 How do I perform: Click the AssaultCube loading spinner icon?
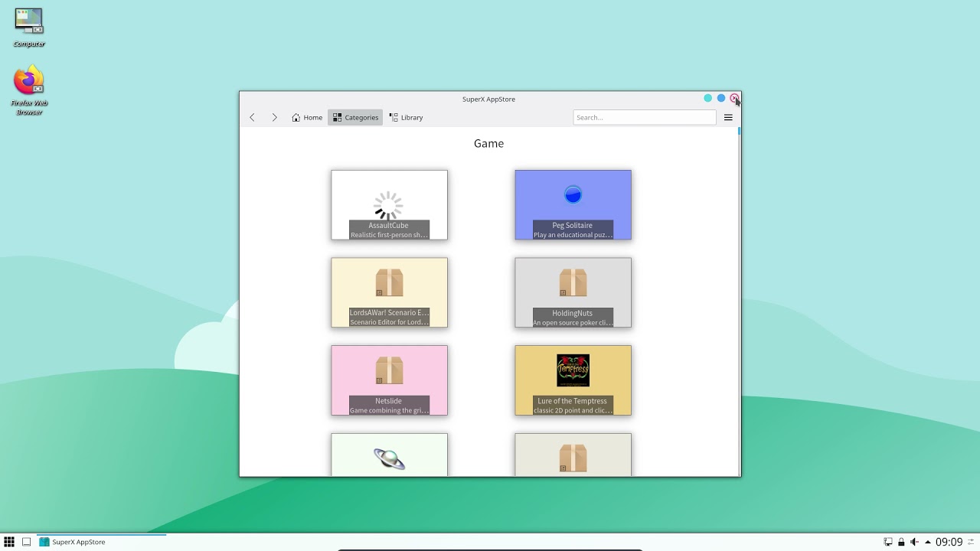(x=389, y=205)
